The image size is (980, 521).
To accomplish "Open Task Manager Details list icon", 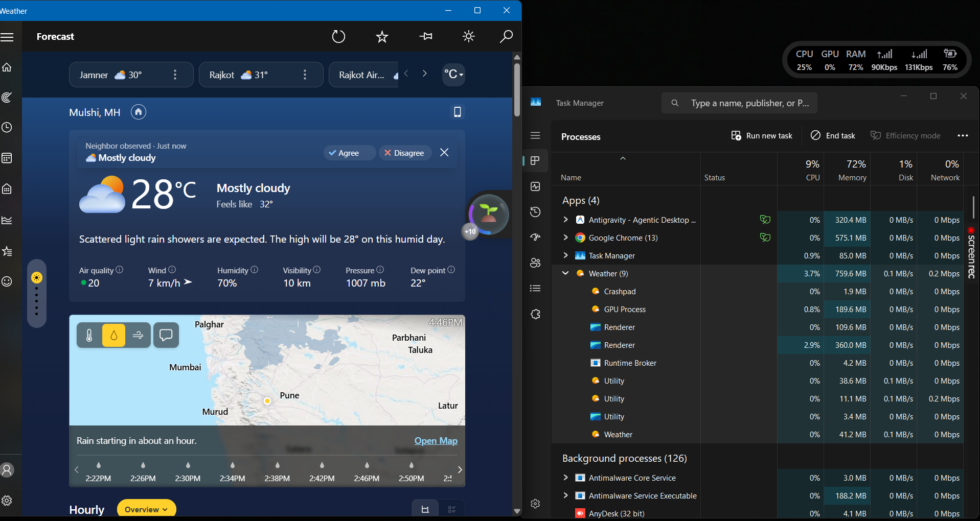I will [x=535, y=289].
